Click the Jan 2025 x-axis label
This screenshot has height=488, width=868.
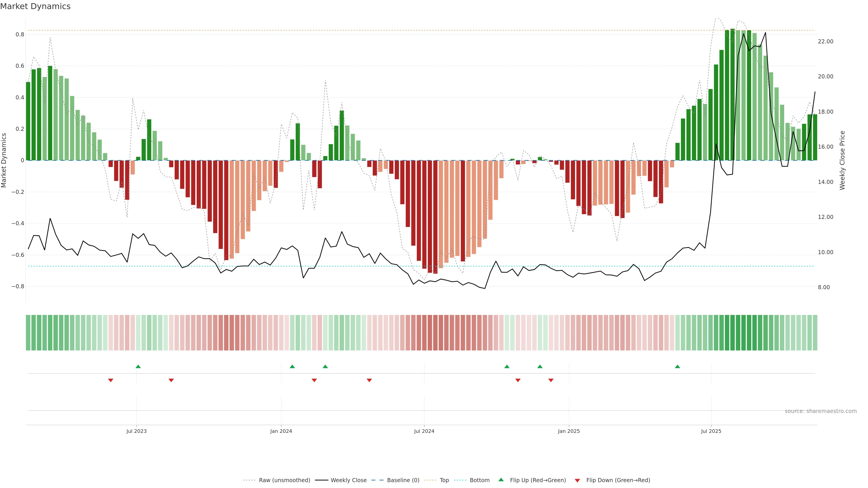[x=568, y=431]
